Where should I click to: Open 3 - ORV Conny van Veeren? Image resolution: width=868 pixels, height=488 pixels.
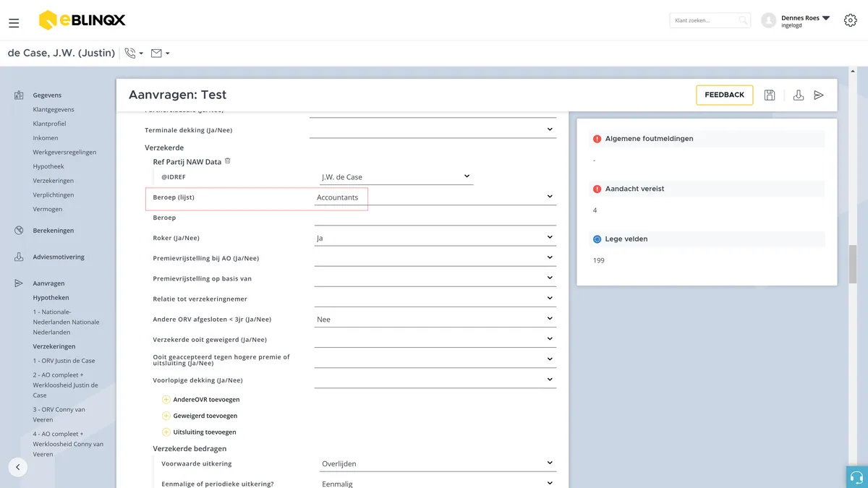click(59, 414)
